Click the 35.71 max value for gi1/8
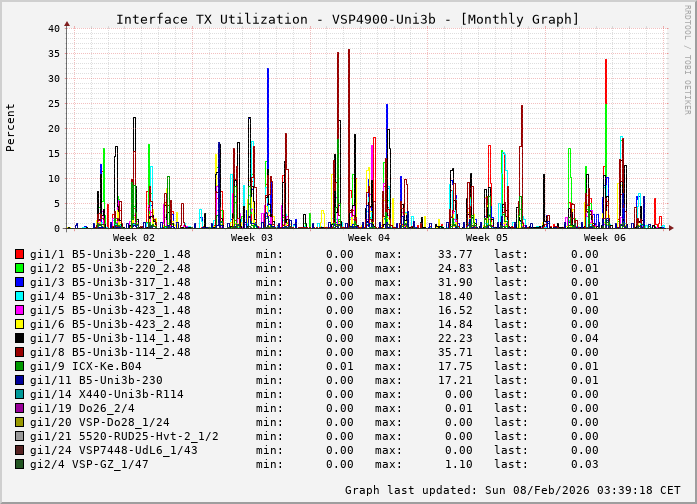The height and width of the screenshot is (504, 697). click(x=427, y=352)
